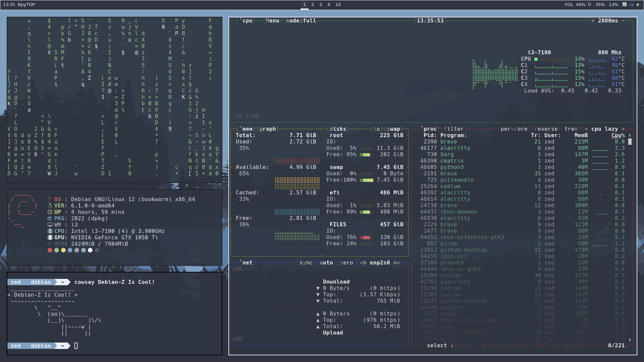Open the mode:full display mode selector
The height and width of the screenshot is (362, 644).
[x=301, y=20]
